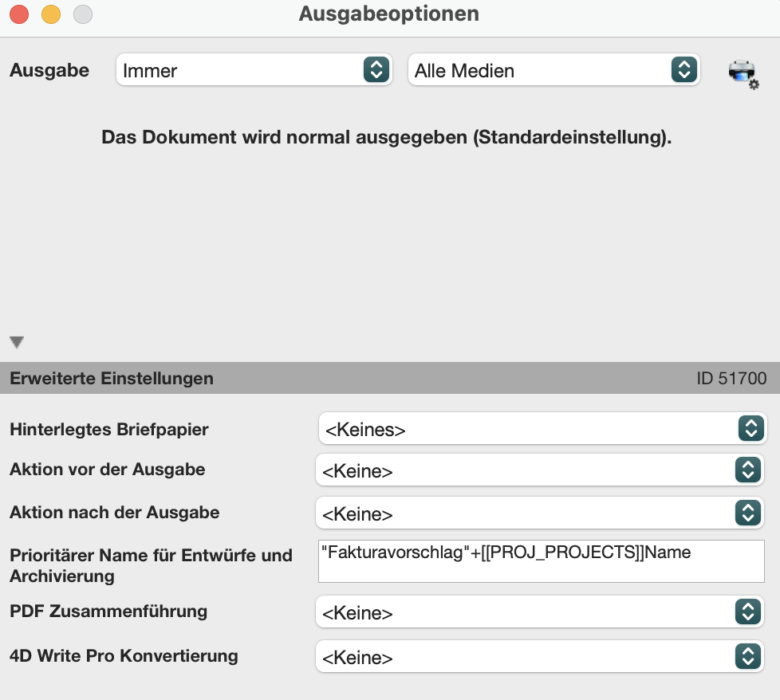Minimize the Ausgabeoptionen window
Viewport: 780px width, 700px height.
click(51, 14)
